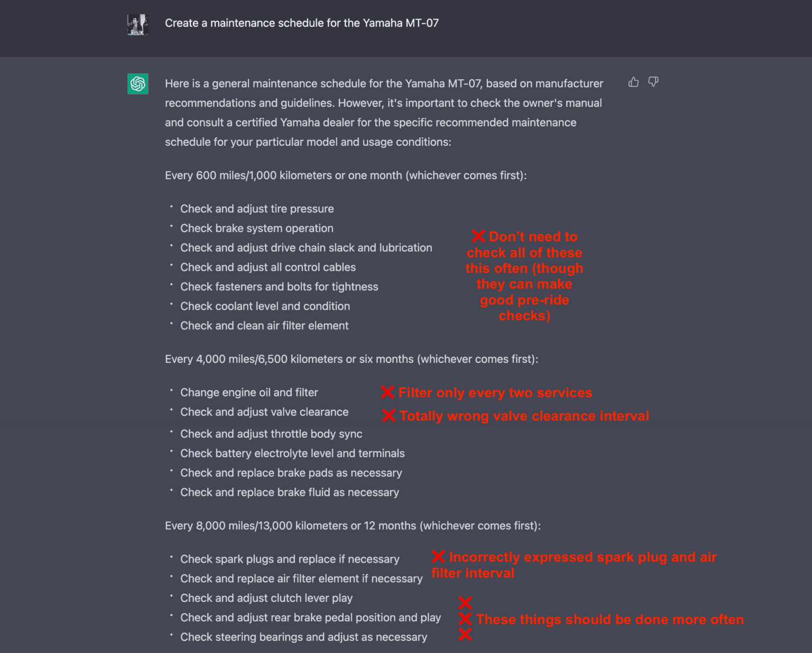Click red X beside 'Totally wrong valve clearance interval'
Image resolution: width=812 pixels, height=653 pixels.
click(389, 416)
